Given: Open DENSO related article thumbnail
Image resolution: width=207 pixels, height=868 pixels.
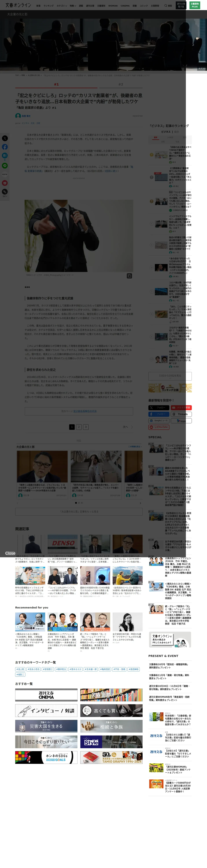Looking at the screenshot, I should click(62, 544).
